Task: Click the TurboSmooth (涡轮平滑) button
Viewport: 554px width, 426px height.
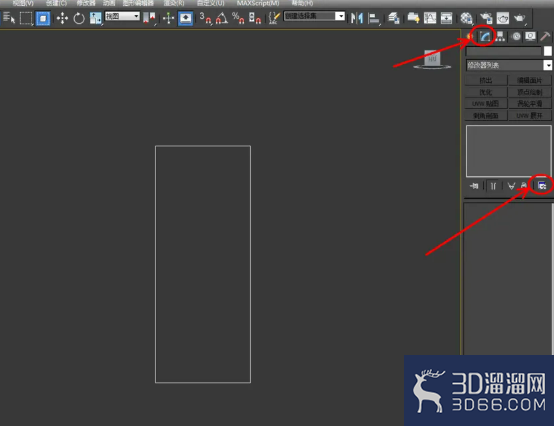Action: [x=530, y=104]
